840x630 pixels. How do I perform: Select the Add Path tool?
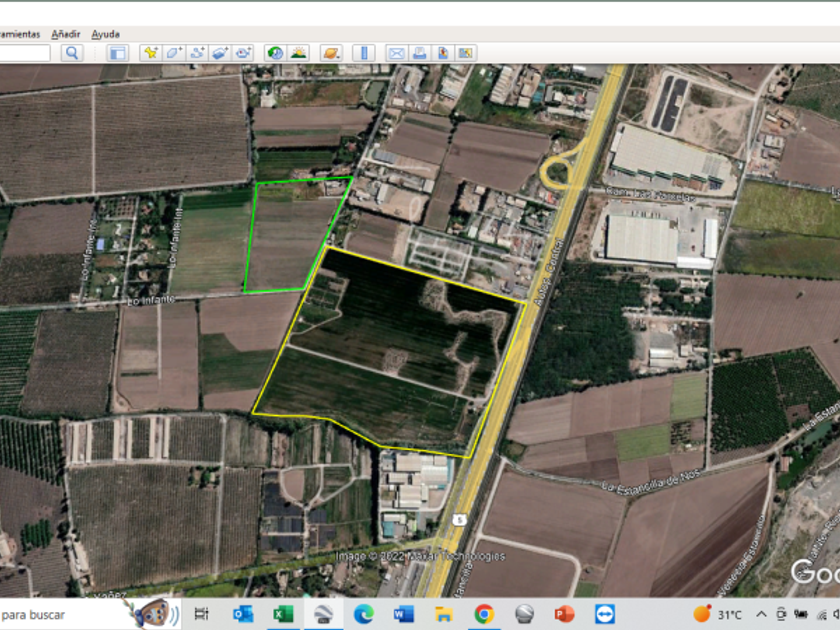coord(197,53)
